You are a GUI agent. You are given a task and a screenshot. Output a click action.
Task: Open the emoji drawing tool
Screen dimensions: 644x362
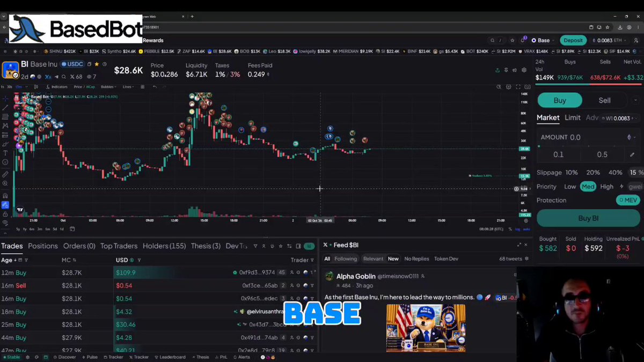(5, 162)
